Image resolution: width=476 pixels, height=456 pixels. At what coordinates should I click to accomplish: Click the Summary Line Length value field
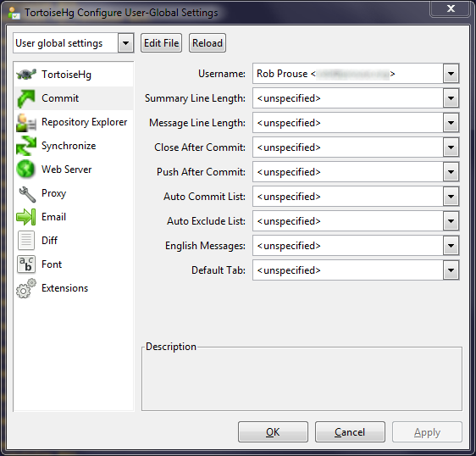[x=348, y=98]
